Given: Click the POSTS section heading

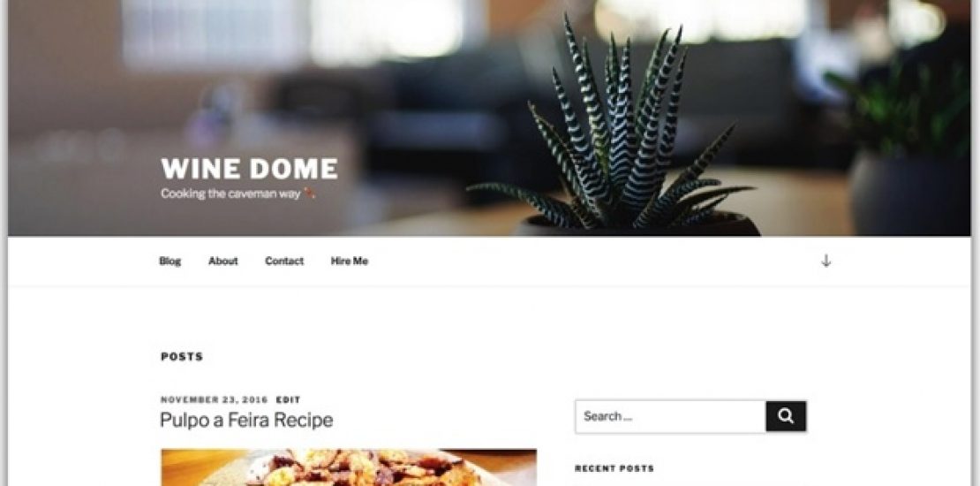Looking at the screenshot, I should (182, 356).
